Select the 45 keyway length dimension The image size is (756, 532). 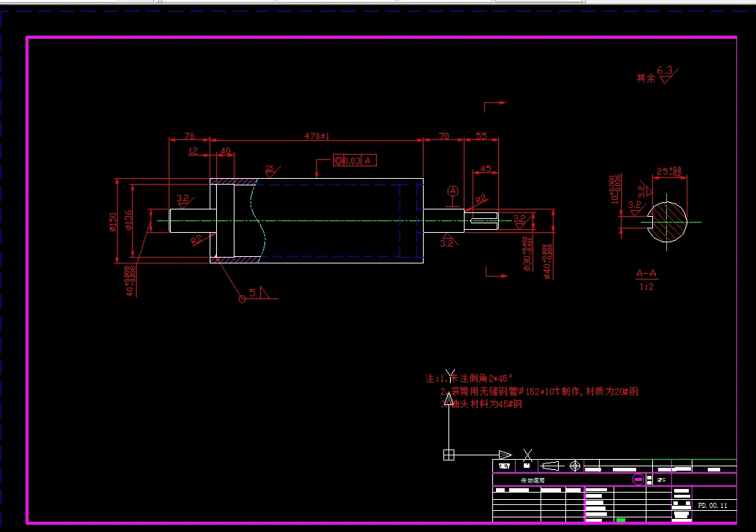point(486,169)
